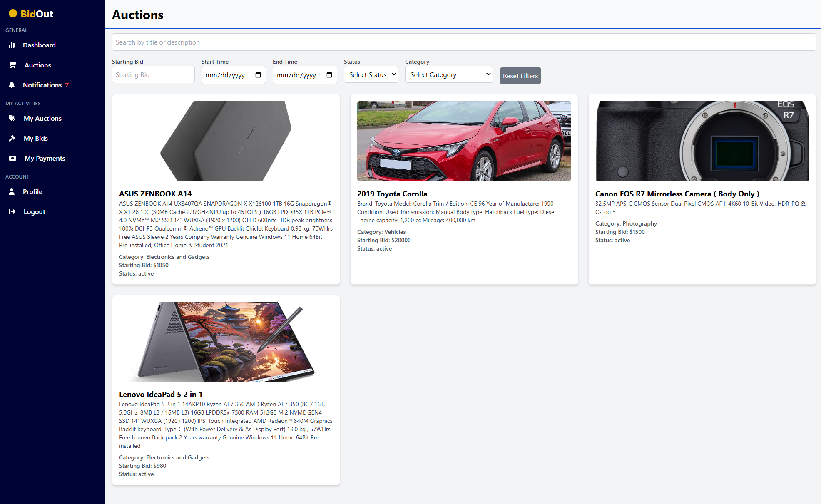Screen dimensions: 821x504
Task: Focus the search by title or description field
Action: 464,42
